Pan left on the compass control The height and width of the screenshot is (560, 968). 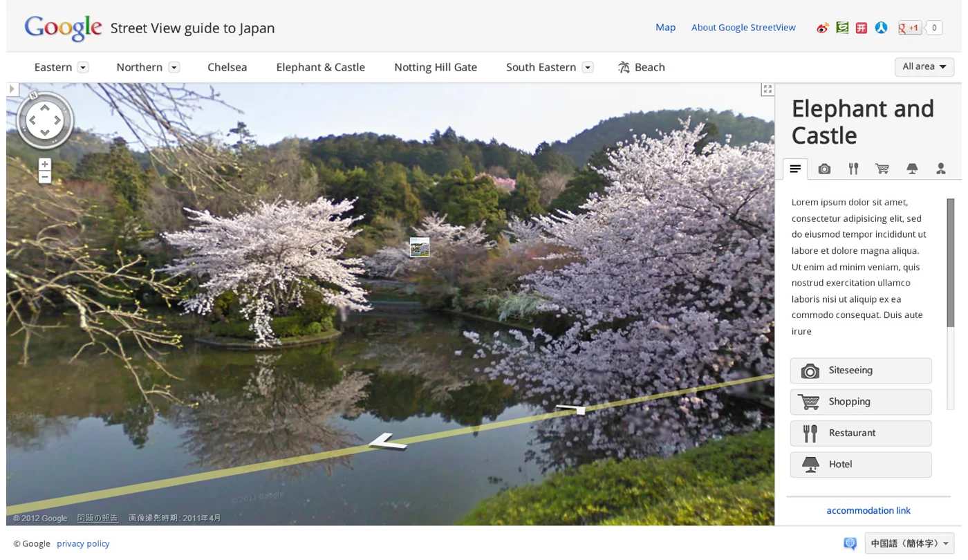click(32, 120)
